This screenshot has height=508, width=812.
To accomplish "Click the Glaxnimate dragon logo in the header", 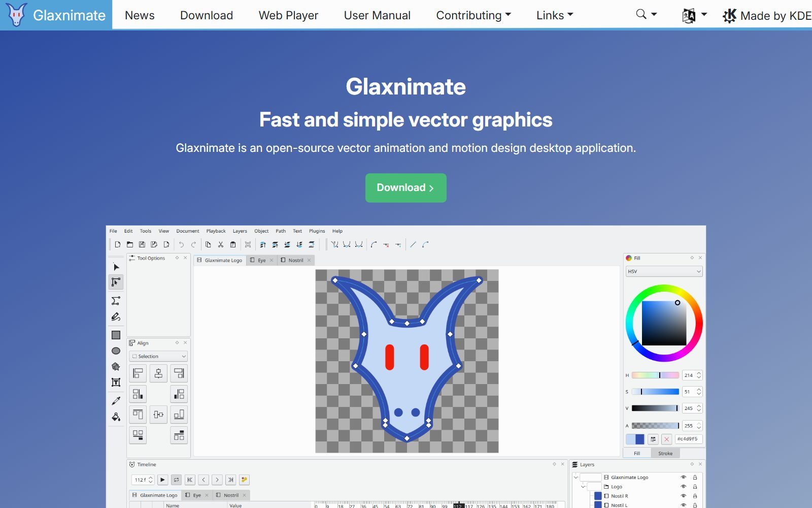I will click(x=16, y=15).
